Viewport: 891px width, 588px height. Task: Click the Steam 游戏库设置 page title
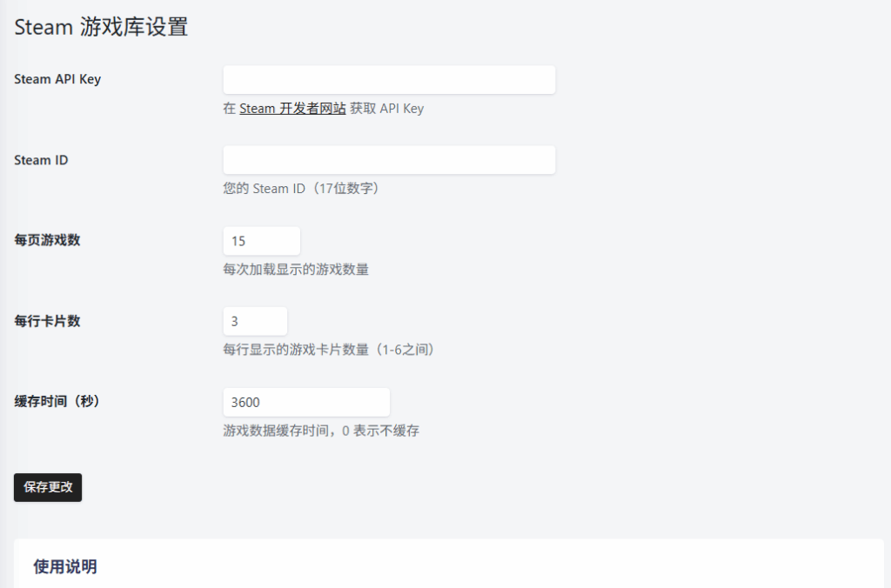101,27
